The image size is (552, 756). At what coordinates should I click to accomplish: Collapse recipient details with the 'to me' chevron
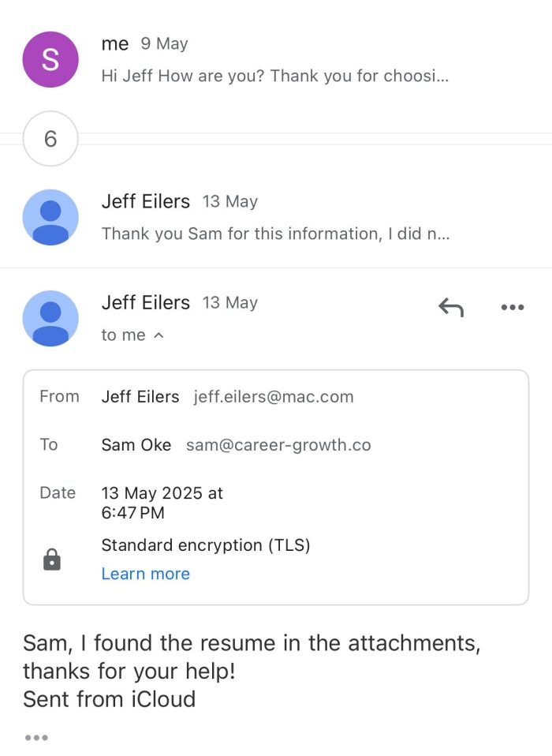[x=159, y=335]
